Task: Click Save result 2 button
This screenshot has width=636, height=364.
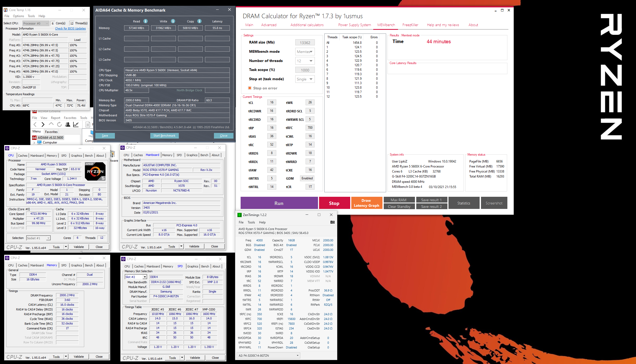Action: click(x=431, y=207)
